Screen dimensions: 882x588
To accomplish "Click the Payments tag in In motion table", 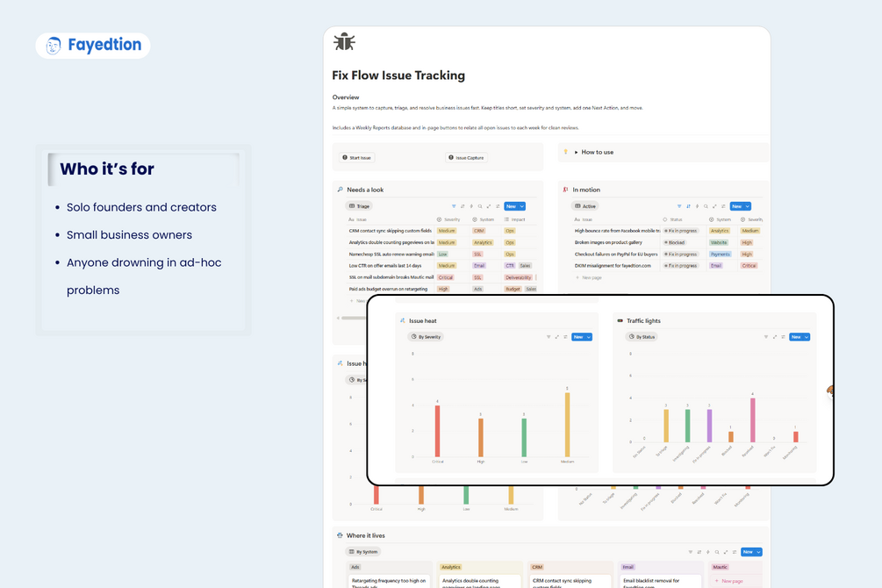I will [720, 255].
